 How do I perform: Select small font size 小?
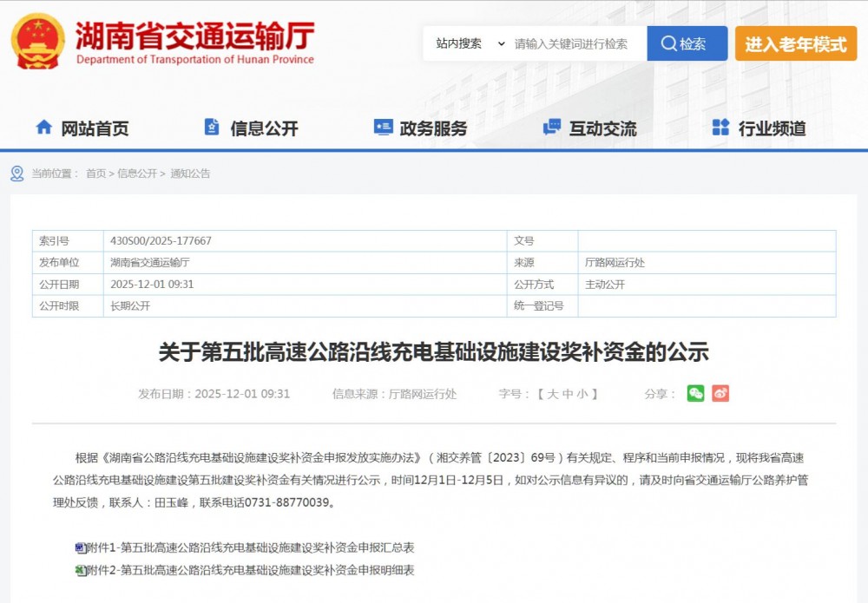[584, 394]
